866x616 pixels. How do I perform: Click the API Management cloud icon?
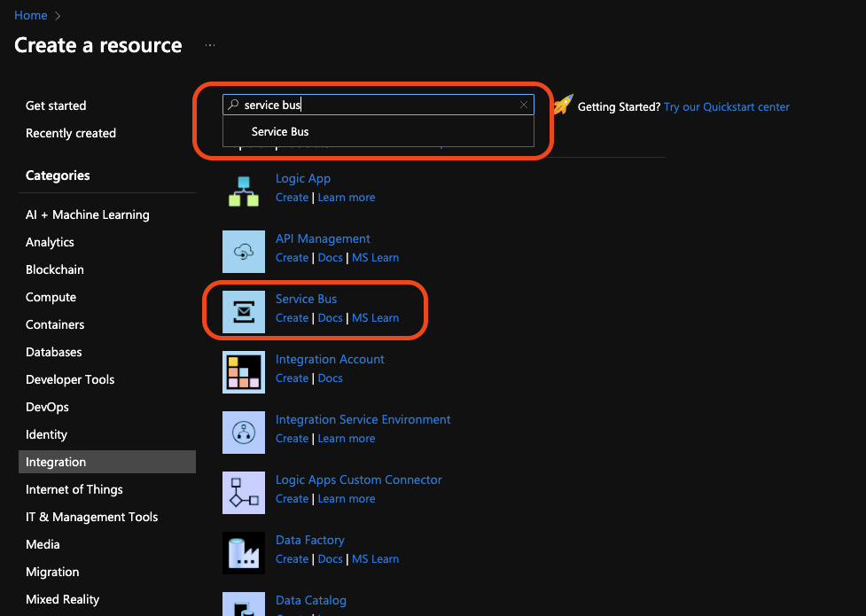(244, 252)
